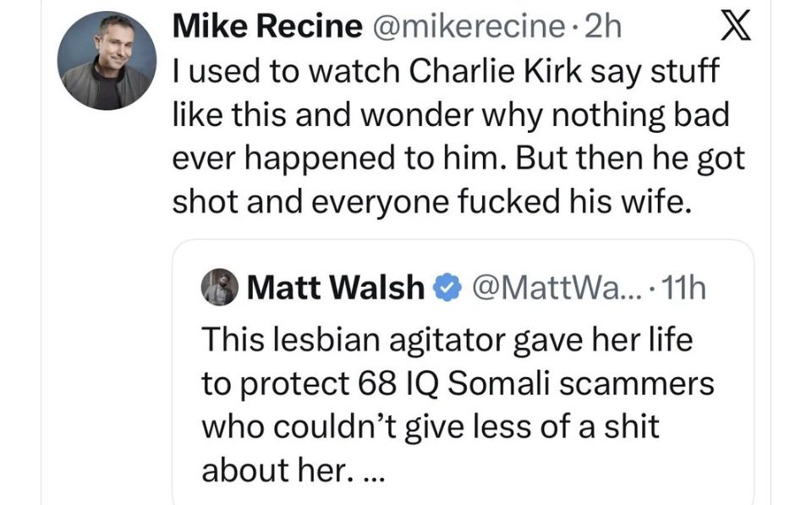Click Mike Recine's profile picture

107,61
